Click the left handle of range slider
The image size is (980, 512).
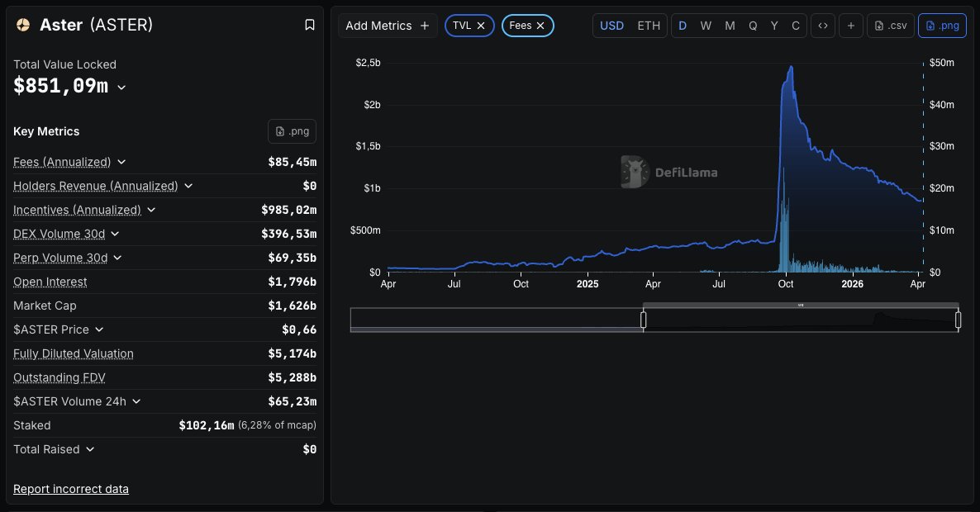click(x=644, y=320)
